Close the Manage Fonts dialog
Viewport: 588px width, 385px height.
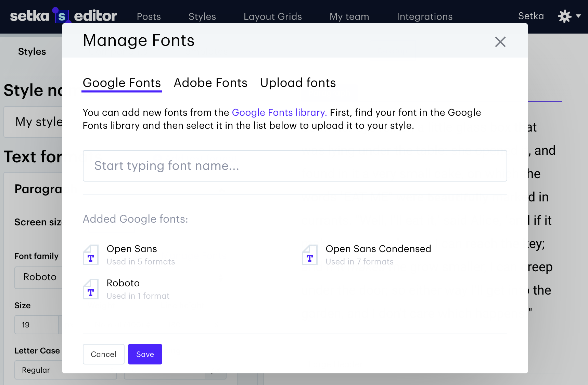(500, 42)
